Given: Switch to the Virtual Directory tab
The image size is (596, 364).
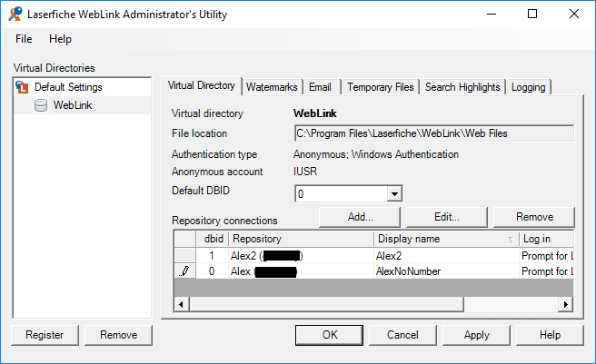Looking at the screenshot, I should pyautogui.click(x=202, y=85).
